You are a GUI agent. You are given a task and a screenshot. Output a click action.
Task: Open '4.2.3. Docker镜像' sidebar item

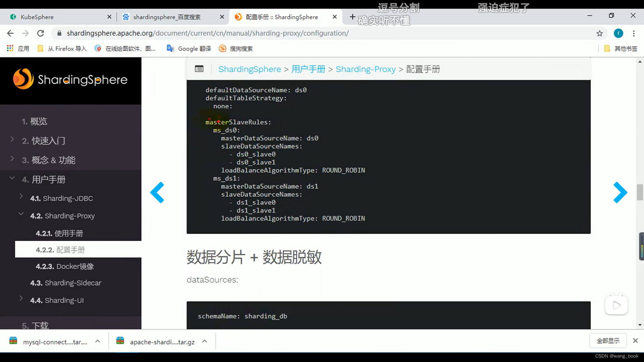pos(65,266)
